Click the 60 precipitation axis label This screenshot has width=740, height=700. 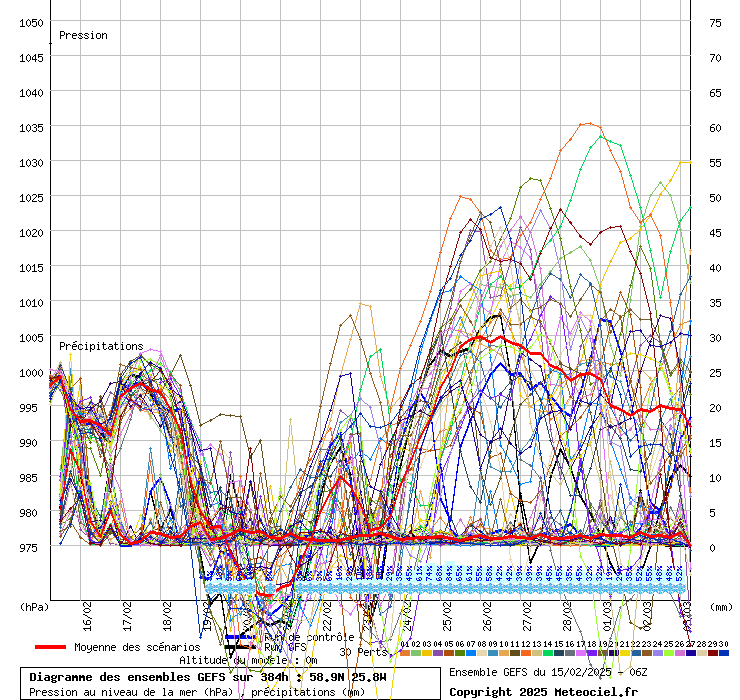(x=715, y=128)
